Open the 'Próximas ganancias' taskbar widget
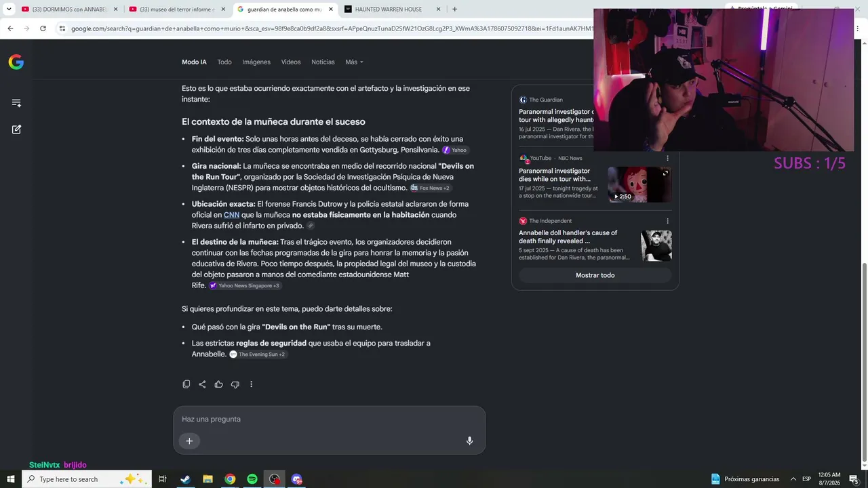This screenshot has width=868, height=488. click(x=745, y=479)
